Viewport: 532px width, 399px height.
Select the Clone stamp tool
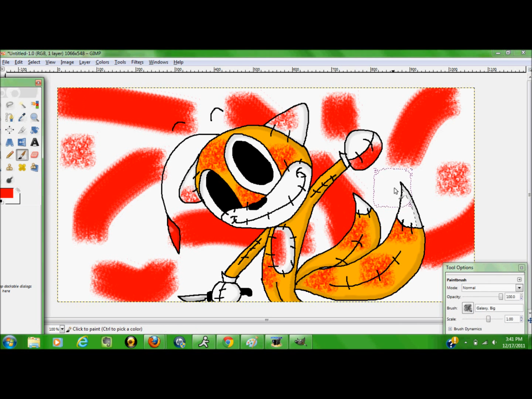tap(10, 168)
